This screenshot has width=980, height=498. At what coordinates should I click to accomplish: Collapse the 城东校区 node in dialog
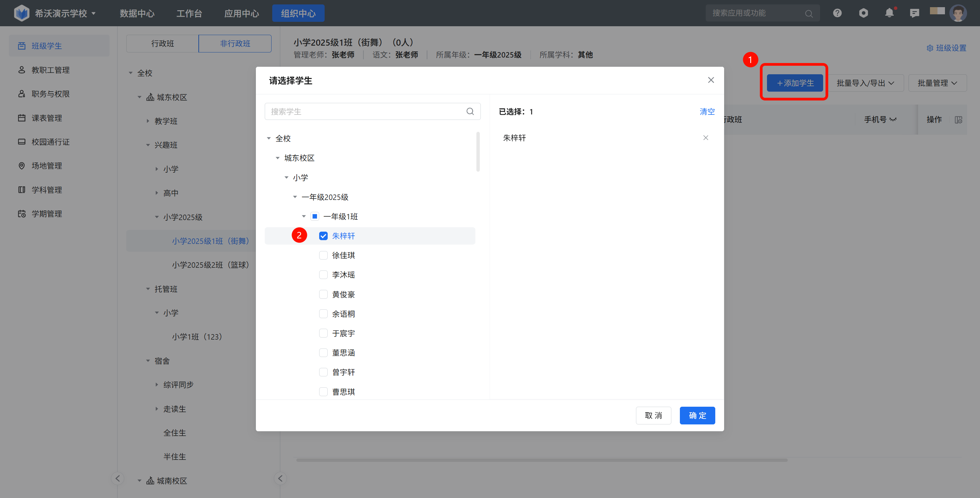click(278, 158)
